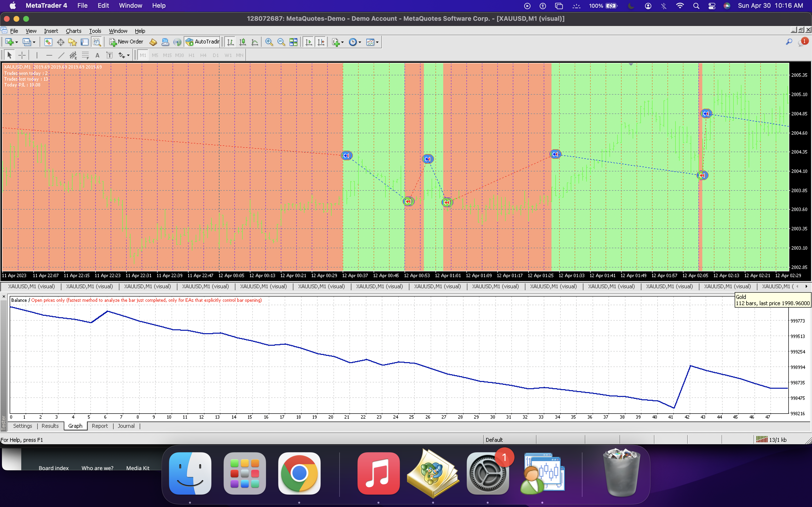Switch to the Journal tab
This screenshot has width=812, height=507.
click(126, 426)
